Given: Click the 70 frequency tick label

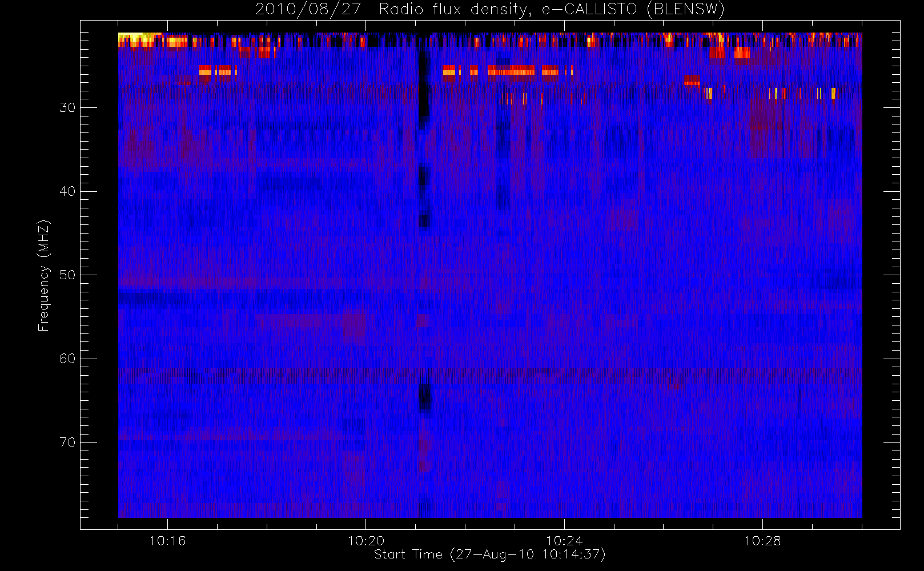Looking at the screenshot, I should [x=67, y=443].
